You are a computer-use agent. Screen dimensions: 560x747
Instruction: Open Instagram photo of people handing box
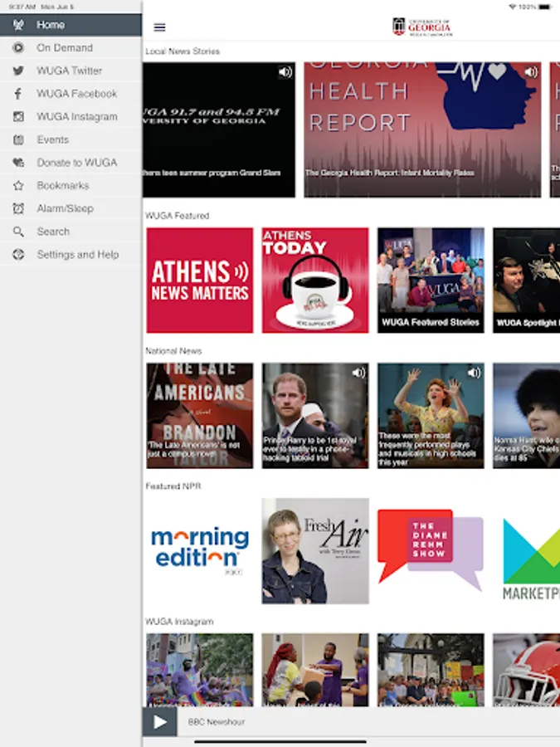click(315, 670)
